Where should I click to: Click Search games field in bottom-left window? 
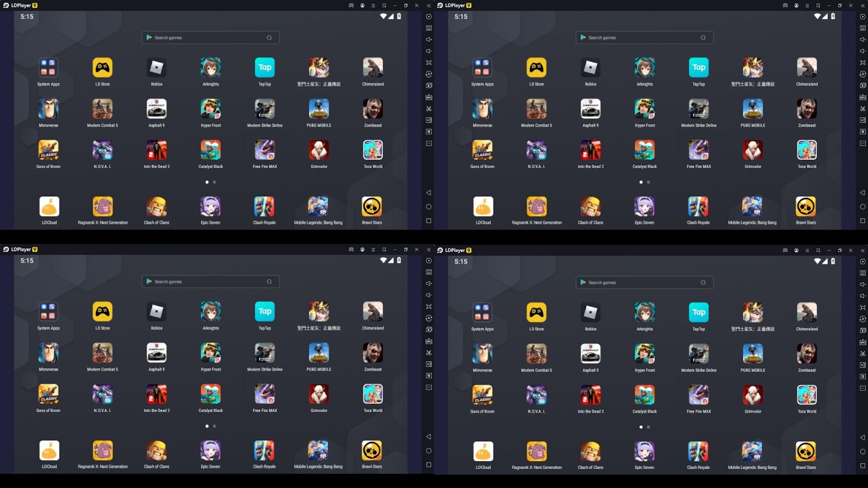pyautogui.click(x=210, y=281)
